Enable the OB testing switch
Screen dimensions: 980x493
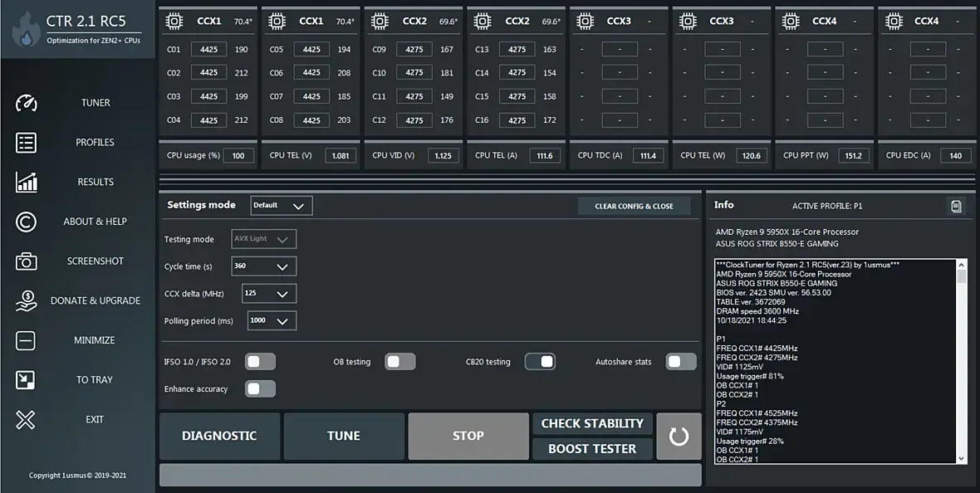point(400,362)
